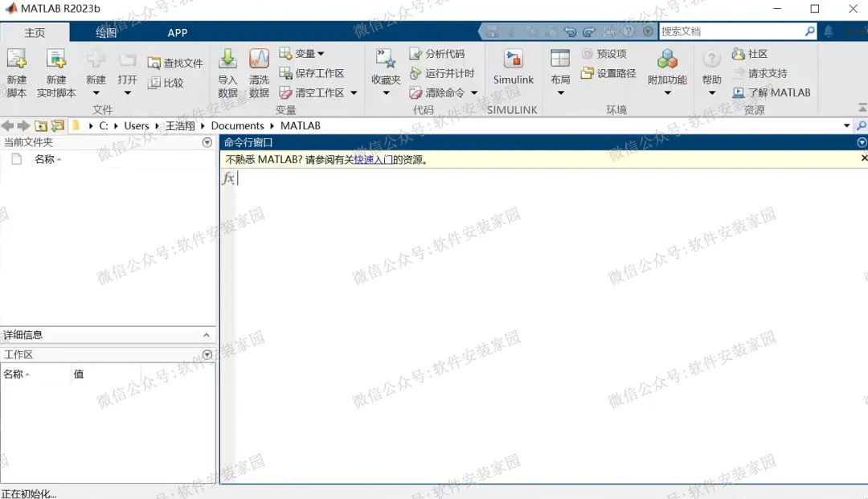Click the undo arrow in quick access toolbar
Screen dimensions: 868x499
pos(570,31)
